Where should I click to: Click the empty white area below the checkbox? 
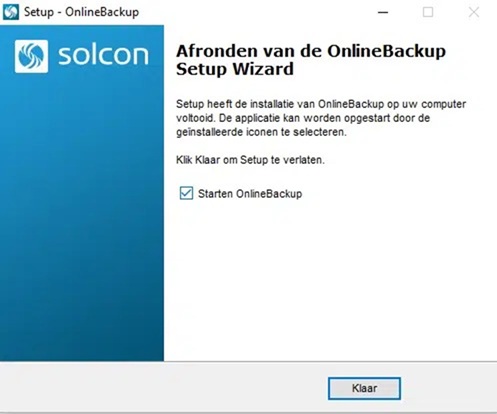[330, 280]
